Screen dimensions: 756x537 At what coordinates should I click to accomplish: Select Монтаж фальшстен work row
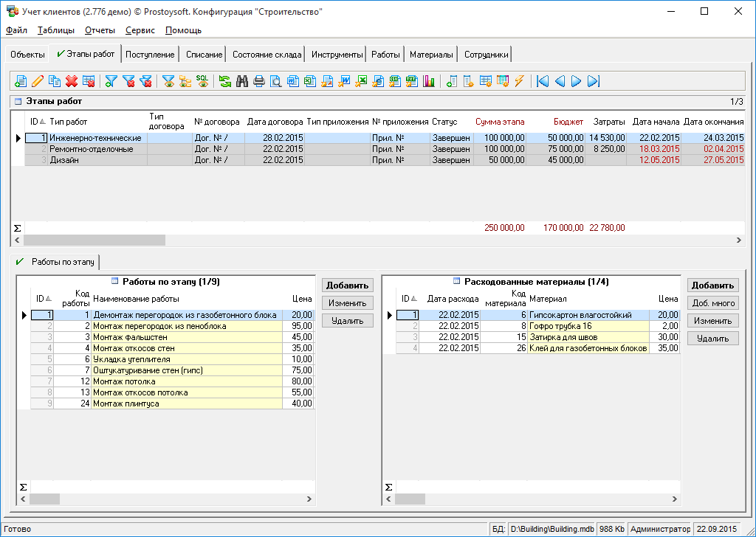173,337
